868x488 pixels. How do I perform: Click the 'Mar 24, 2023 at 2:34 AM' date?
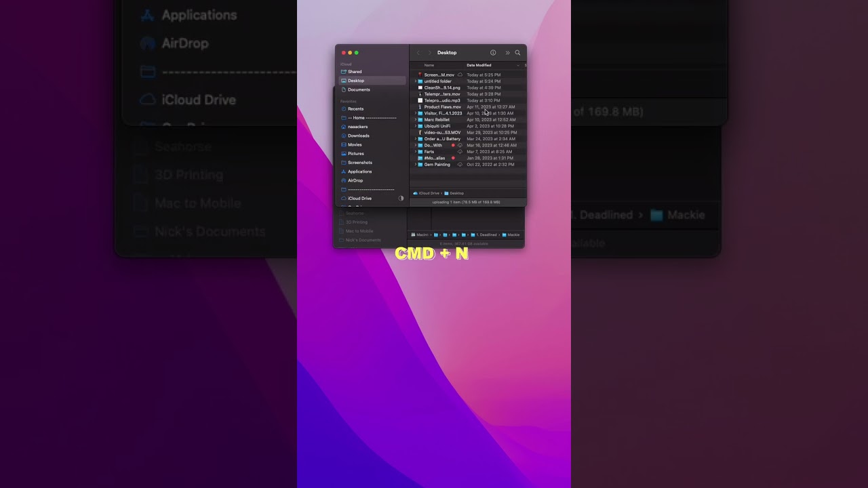pos(491,139)
